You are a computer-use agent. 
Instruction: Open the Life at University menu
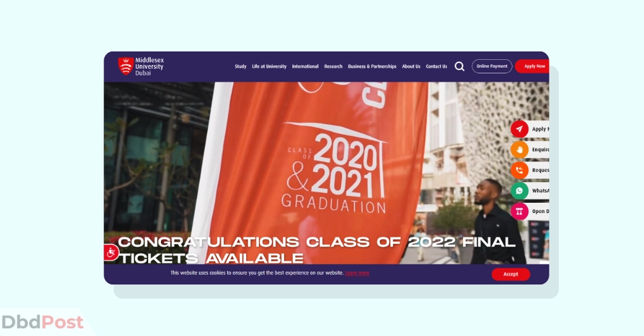269,66
